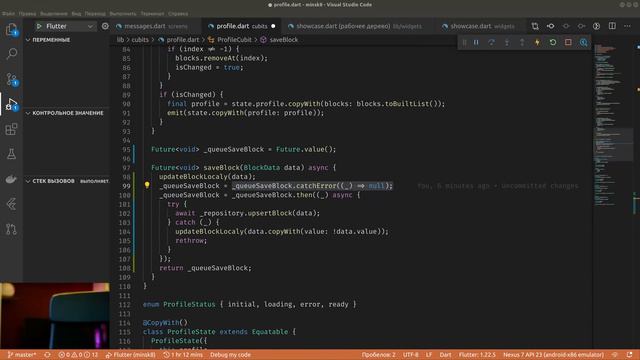Trigger Flutter hot reload lightning icon
This screenshot has height=360, width=640.
(537, 42)
